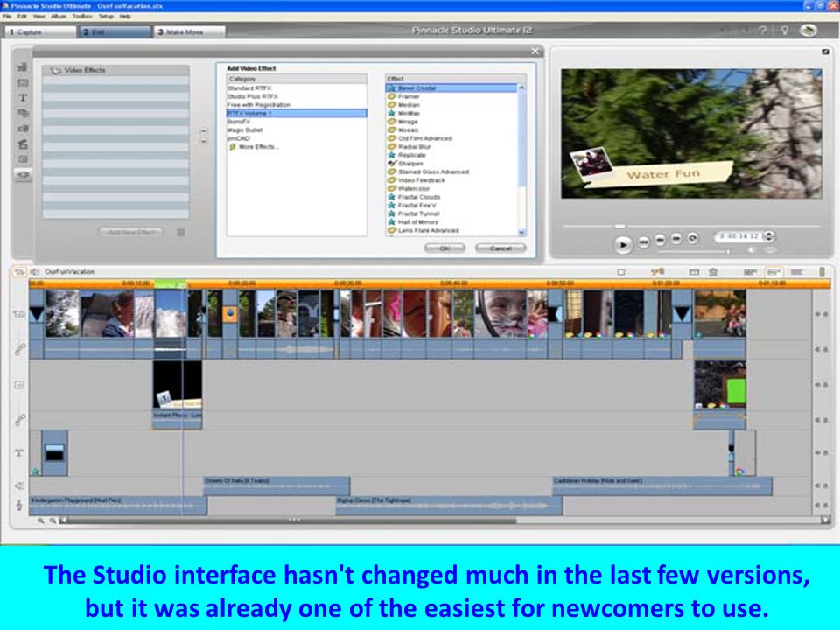Click the go to beginning button in the player
Screen dimensions: 840x630
(x=643, y=242)
